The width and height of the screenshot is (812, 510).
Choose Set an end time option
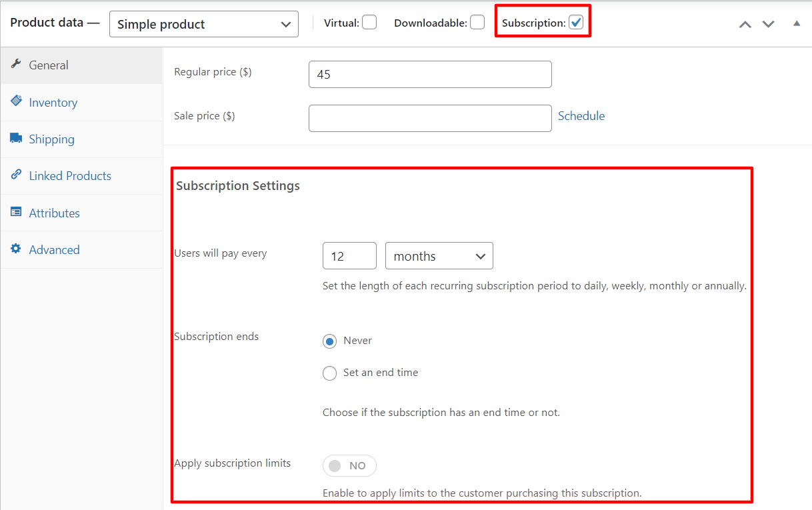tap(329, 373)
